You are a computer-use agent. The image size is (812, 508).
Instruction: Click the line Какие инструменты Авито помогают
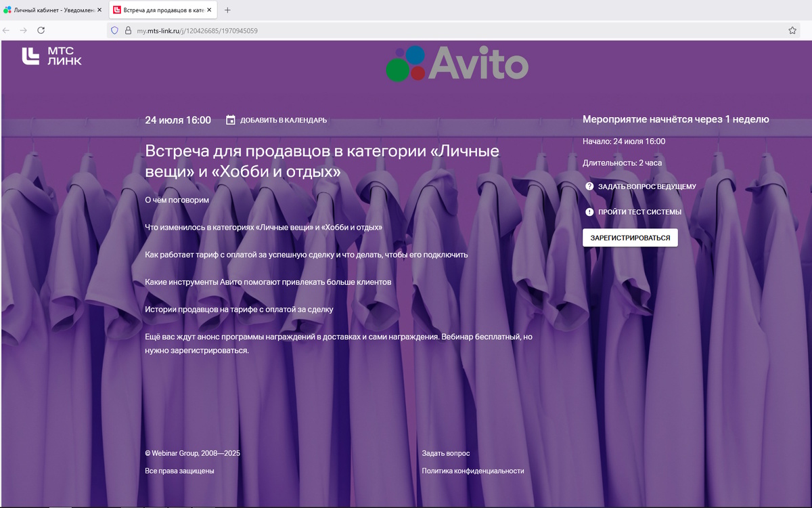coord(268,282)
